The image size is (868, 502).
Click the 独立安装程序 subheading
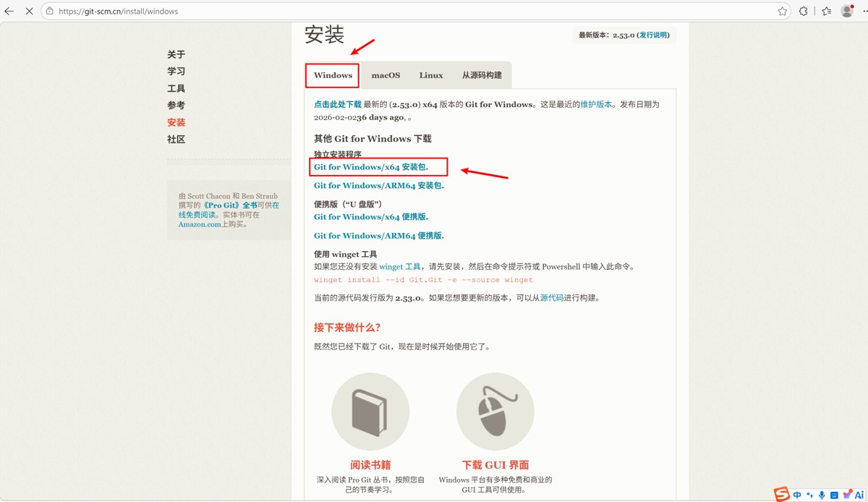coord(338,154)
